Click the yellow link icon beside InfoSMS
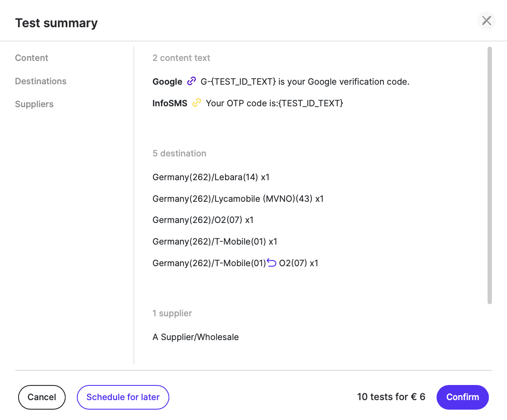This screenshot has height=420, width=507. [196, 103]
